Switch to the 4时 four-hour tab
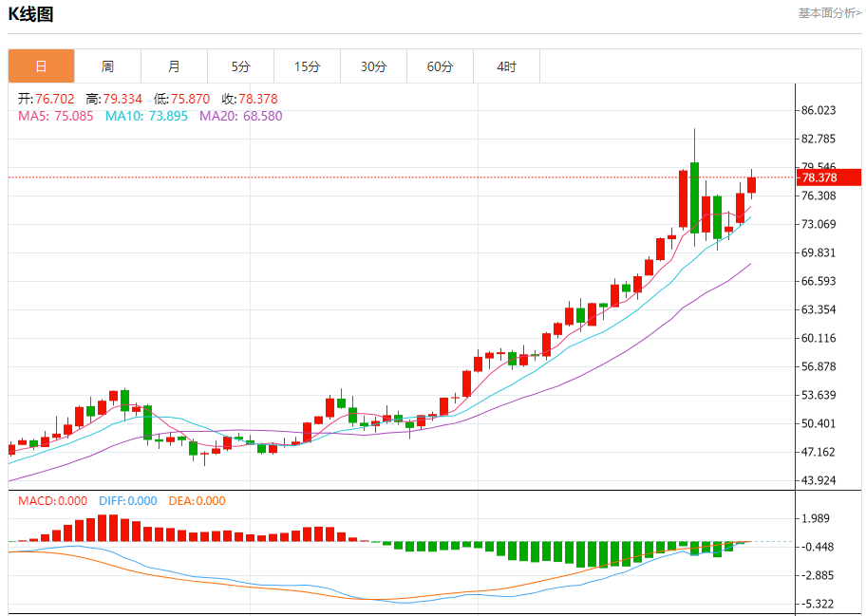Image resolution: width=866 pixels, height=616 pixels. click(x=506, y=66)
